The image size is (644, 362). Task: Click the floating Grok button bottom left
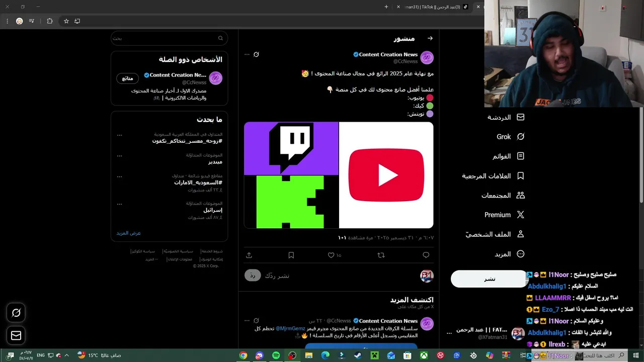16,313
